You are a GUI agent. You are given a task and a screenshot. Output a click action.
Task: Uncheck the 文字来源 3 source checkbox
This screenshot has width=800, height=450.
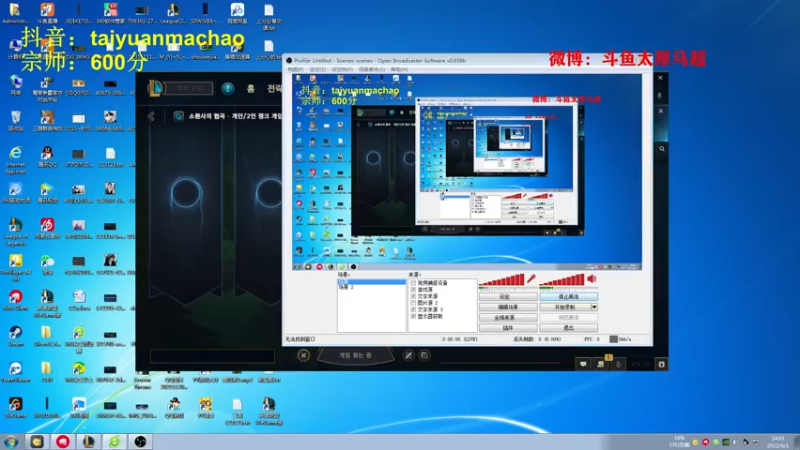point(413,310)
